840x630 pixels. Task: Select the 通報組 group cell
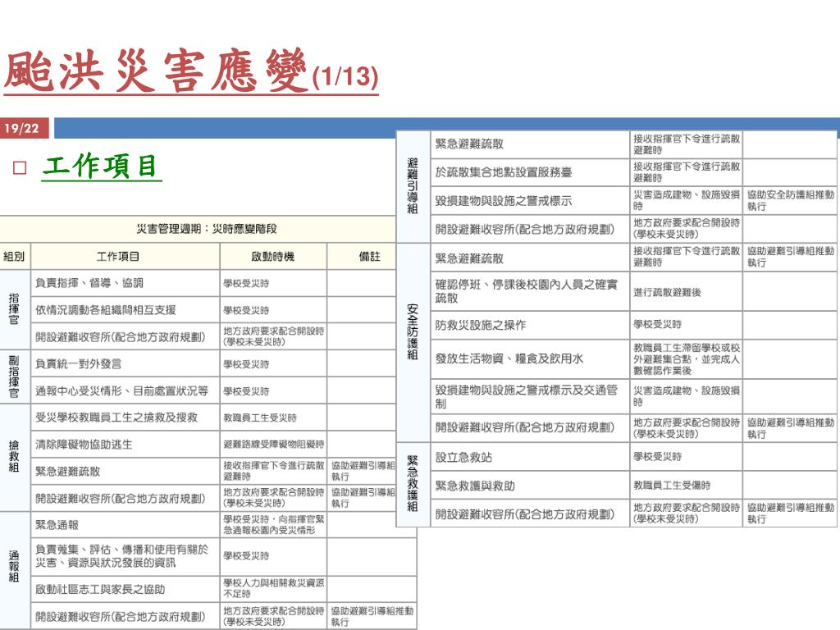coord(15,570)
